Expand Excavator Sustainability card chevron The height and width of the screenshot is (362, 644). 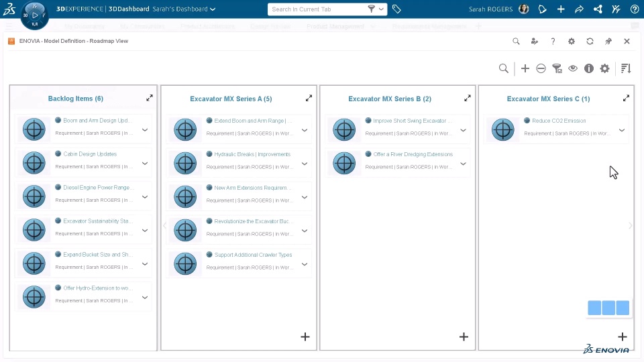click(145, 230)
